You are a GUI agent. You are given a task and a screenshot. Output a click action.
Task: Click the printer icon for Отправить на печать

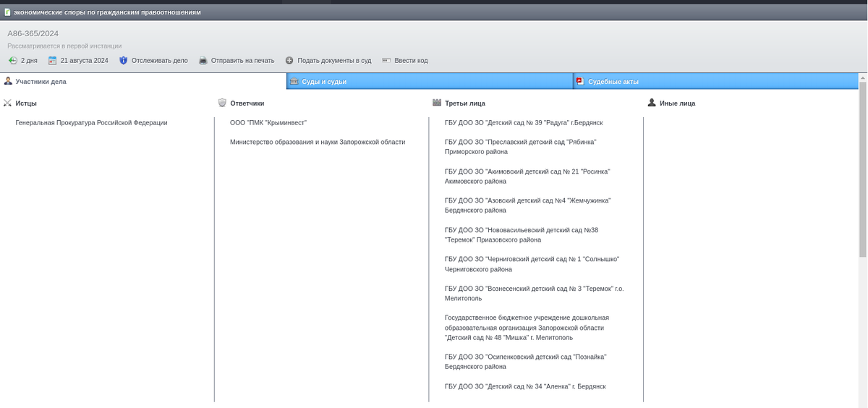click(x=203, y=61)
